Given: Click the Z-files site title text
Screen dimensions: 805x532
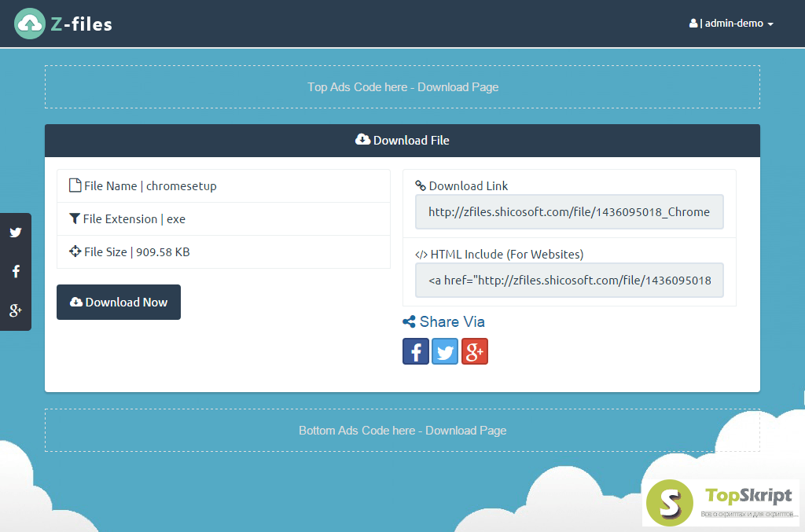Looking at the screenshot, I should point(82,24).
